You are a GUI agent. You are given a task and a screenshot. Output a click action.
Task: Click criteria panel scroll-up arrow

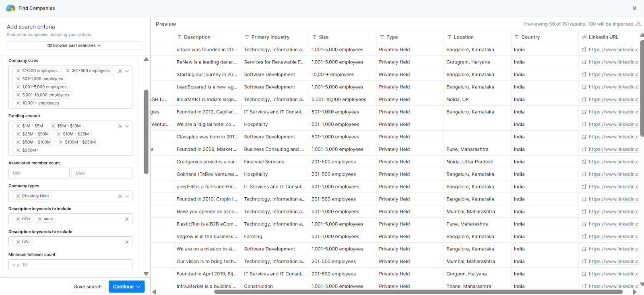click(x=146, y=59)
